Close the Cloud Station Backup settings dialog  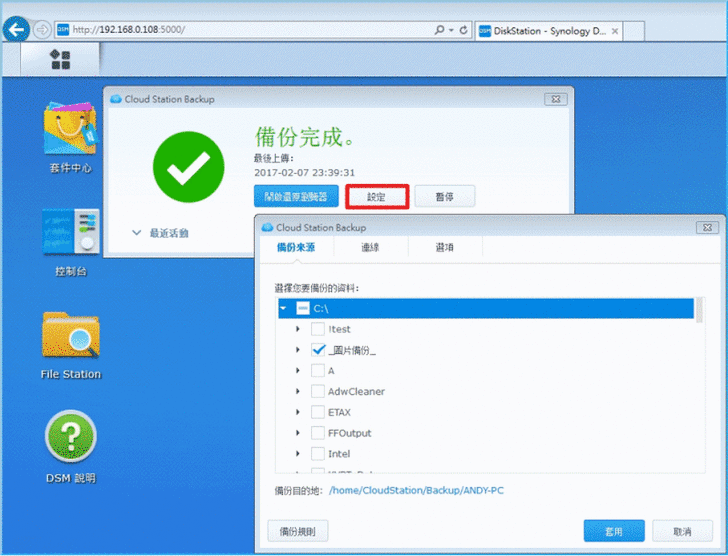pos(707,227)
